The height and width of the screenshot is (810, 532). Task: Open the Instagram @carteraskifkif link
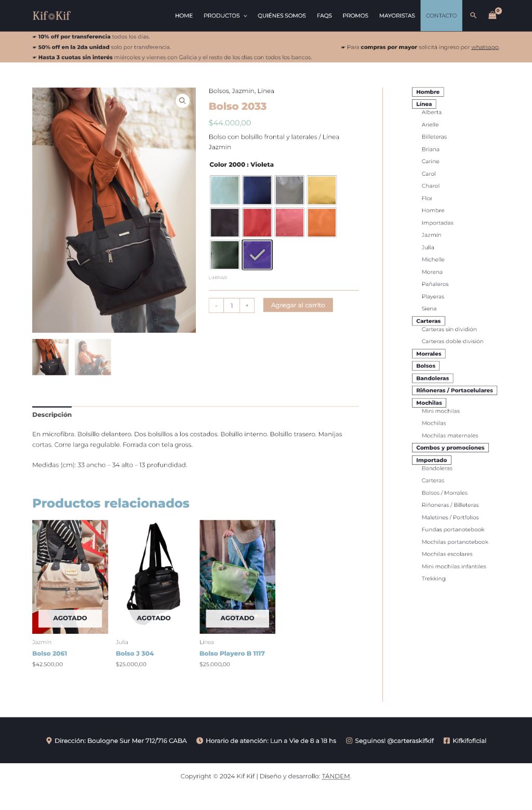point(390,741)
